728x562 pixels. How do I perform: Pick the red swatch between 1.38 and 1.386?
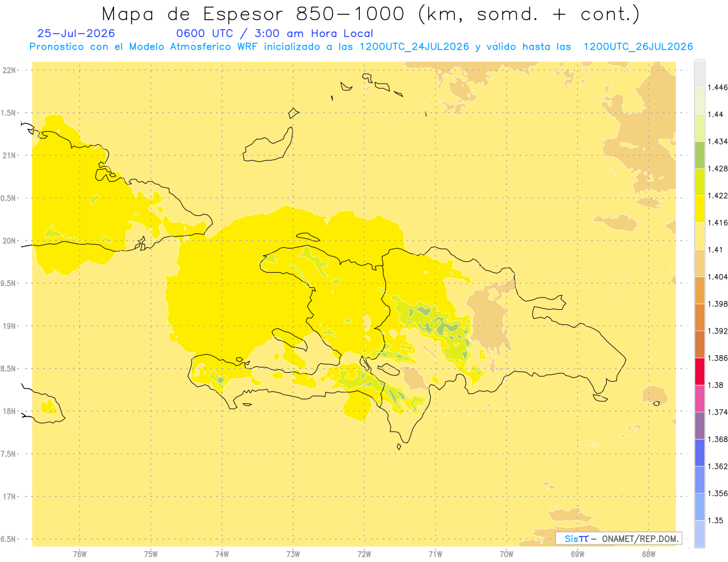699,371
